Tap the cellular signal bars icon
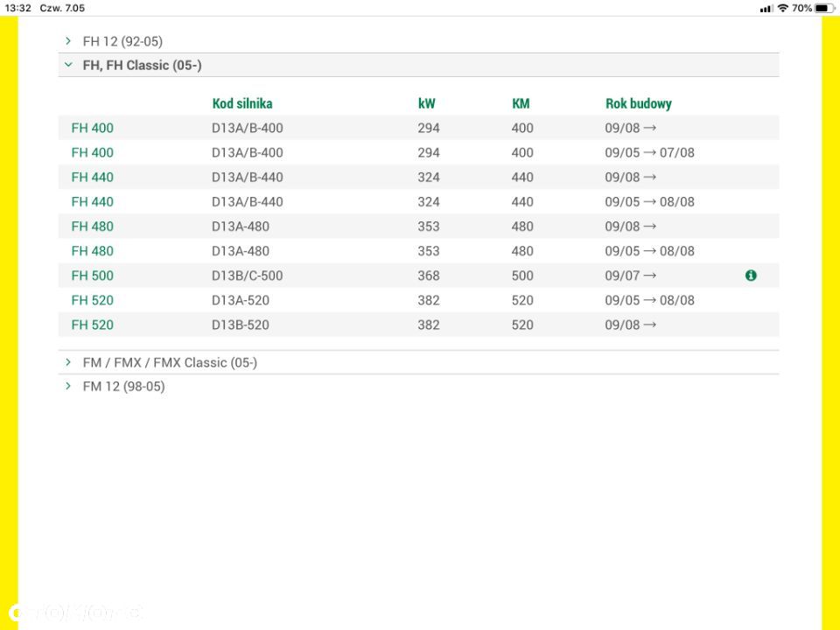Image resolution: width=840 pixels, height=630 pixels. pos(766,8)
